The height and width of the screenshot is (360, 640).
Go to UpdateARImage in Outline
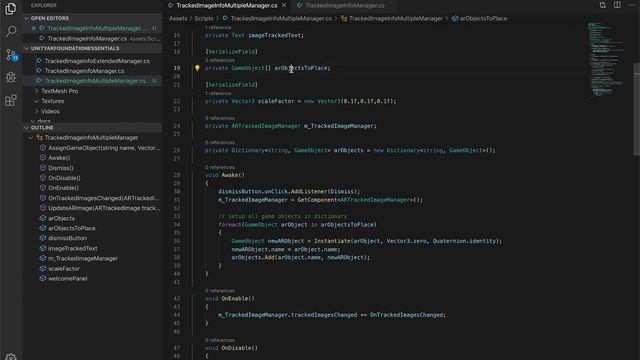pyautogui.click(x=104, y=208)
